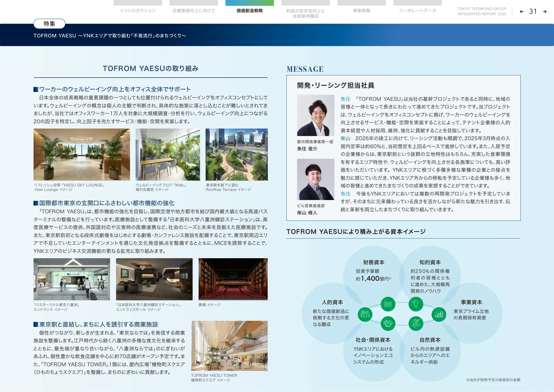Switch to the 企業価値向上に向けて tab
The image size is (554, 392).
click(x=194, y=11)
